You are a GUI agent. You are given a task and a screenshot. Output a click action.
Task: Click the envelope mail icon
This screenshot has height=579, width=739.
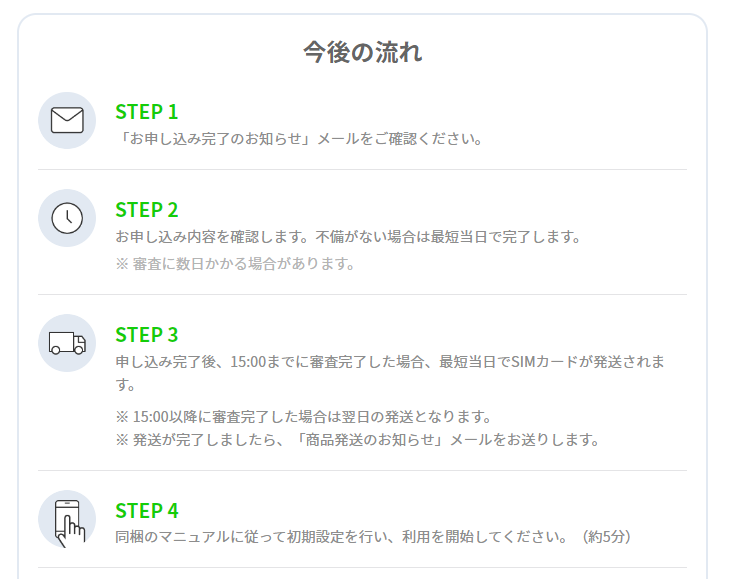[67, 121]
